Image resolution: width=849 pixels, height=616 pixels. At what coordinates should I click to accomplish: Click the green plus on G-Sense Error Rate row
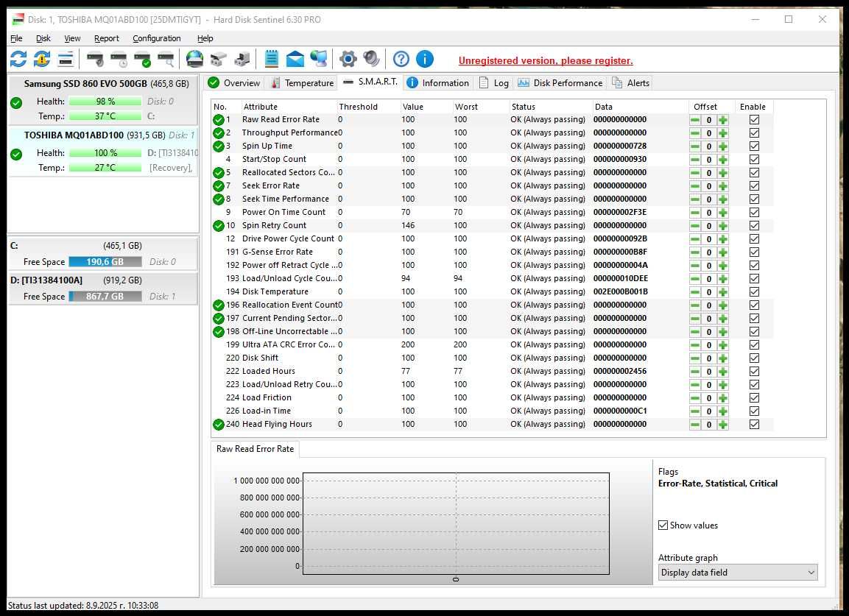(723, 252)
